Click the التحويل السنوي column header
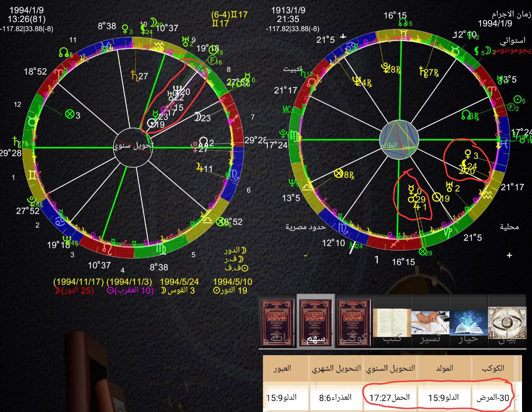The width and height of the screenshot is (532, 412). pos(390,368)
